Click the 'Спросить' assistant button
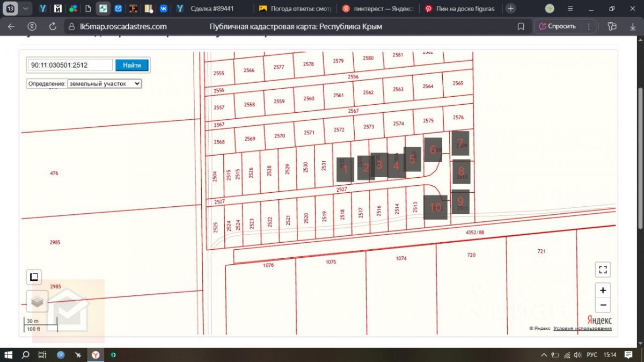 coord(558,26)
